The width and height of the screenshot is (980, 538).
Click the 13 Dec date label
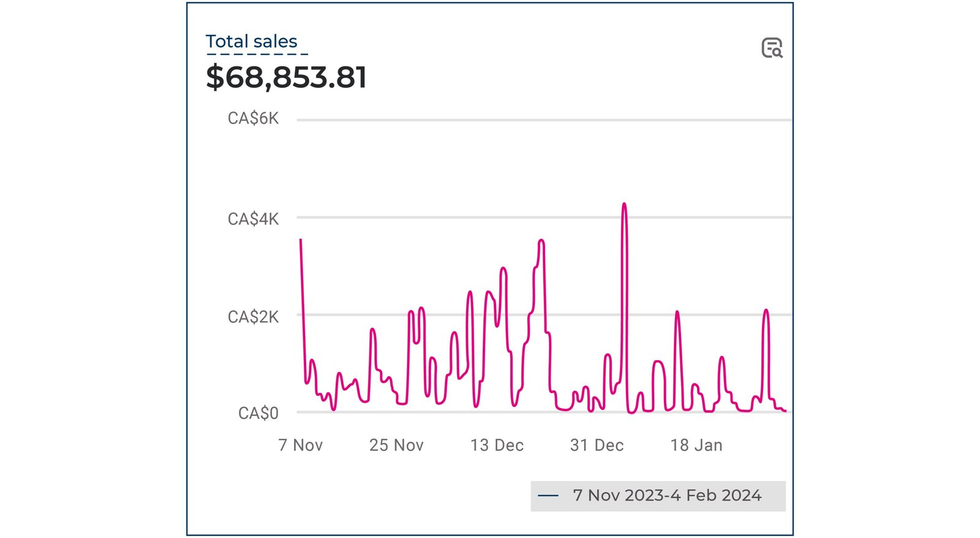[x=497, y=445]
